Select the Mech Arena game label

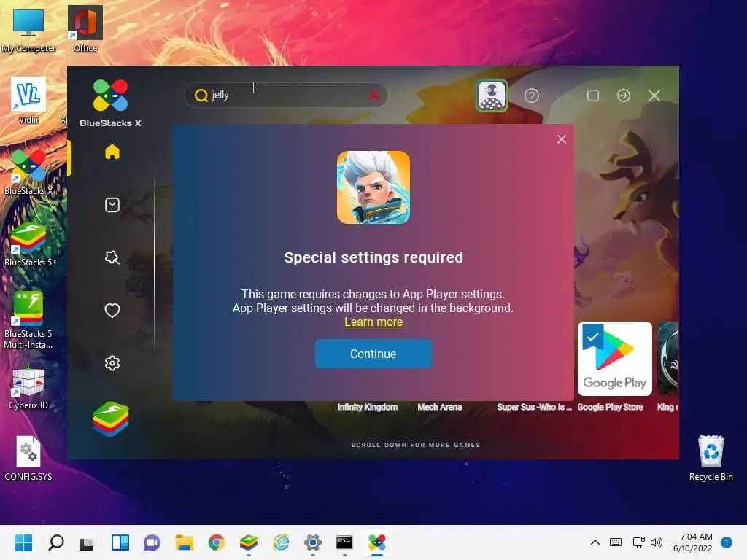pos(440,407)
